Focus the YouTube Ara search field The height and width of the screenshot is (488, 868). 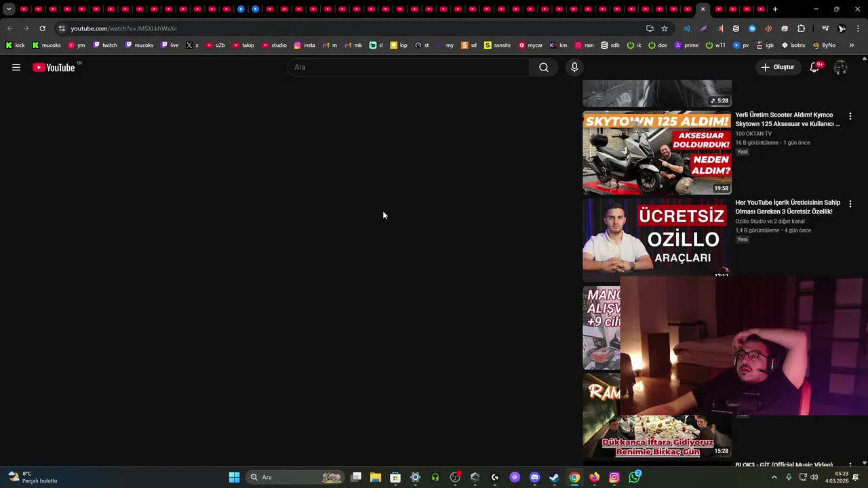tap(409, 67)
